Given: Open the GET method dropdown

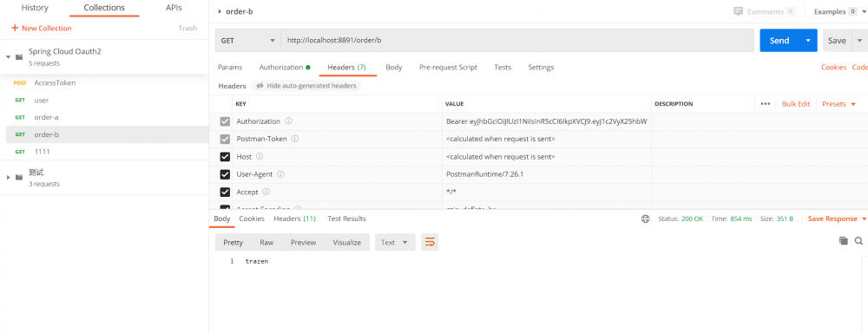Looking at the screenshot, I should pyautogui.click(x=248, y=41).
